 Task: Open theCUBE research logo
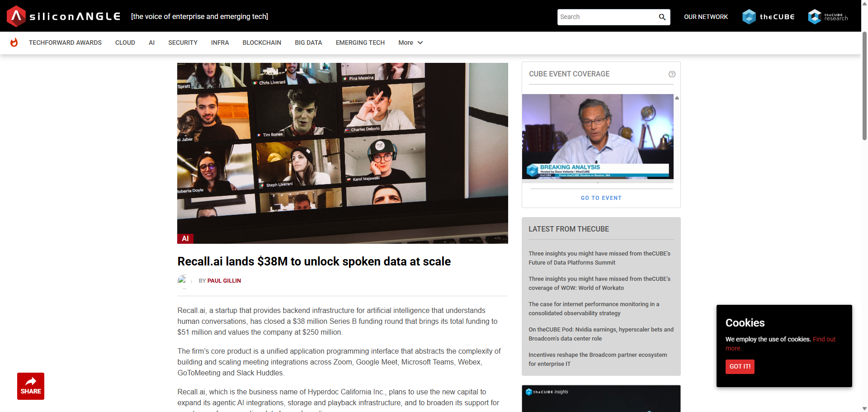click(828, 17)
